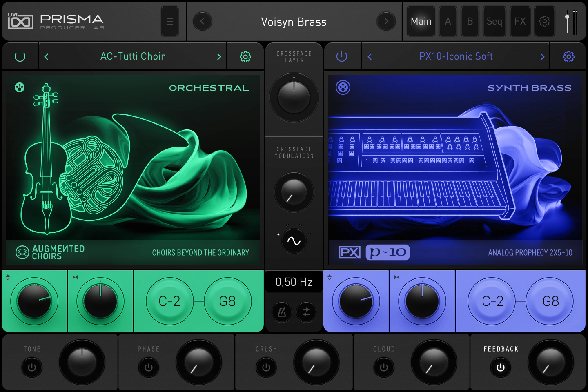
Task: Click the blue layer pan knob
Action: [422, 301]
